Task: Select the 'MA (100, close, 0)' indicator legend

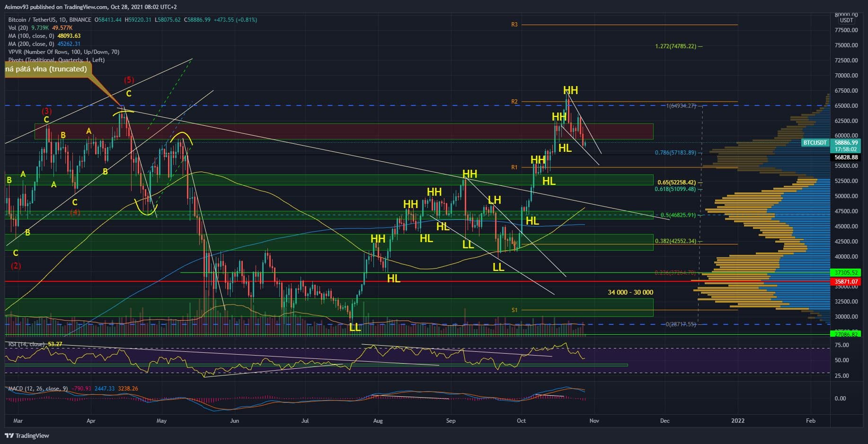Action: (31, 36)
